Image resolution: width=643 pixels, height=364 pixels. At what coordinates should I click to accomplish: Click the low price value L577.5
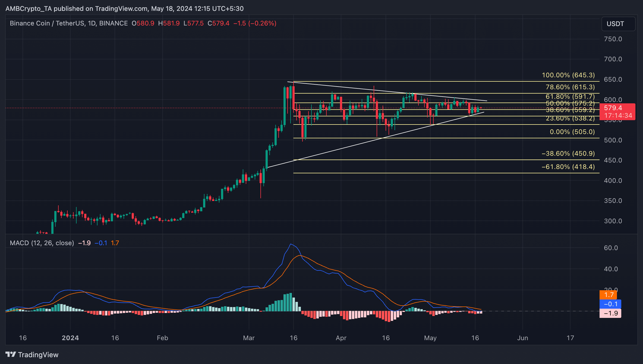click(194, 23)
